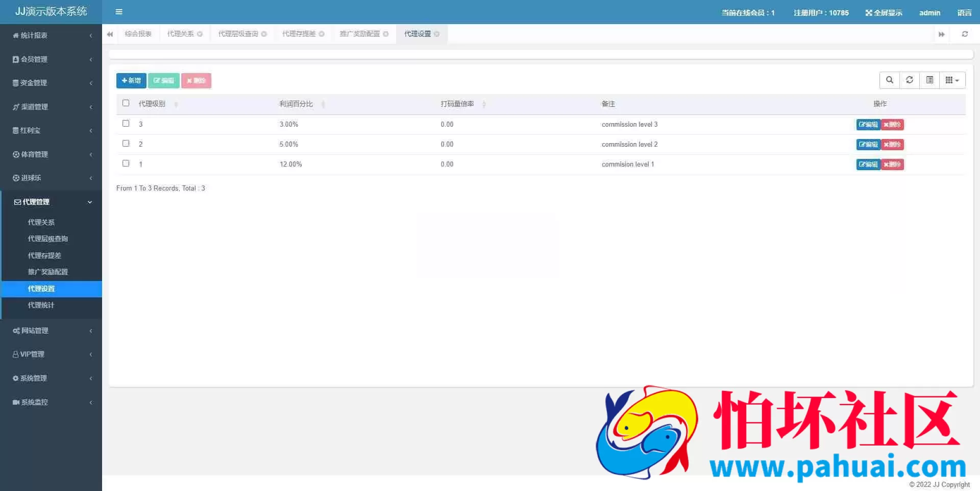The width and height of the screenshot is (980, 491).
Task: Refresh the table with the refresh icon
Action: [x=910, y=80]
